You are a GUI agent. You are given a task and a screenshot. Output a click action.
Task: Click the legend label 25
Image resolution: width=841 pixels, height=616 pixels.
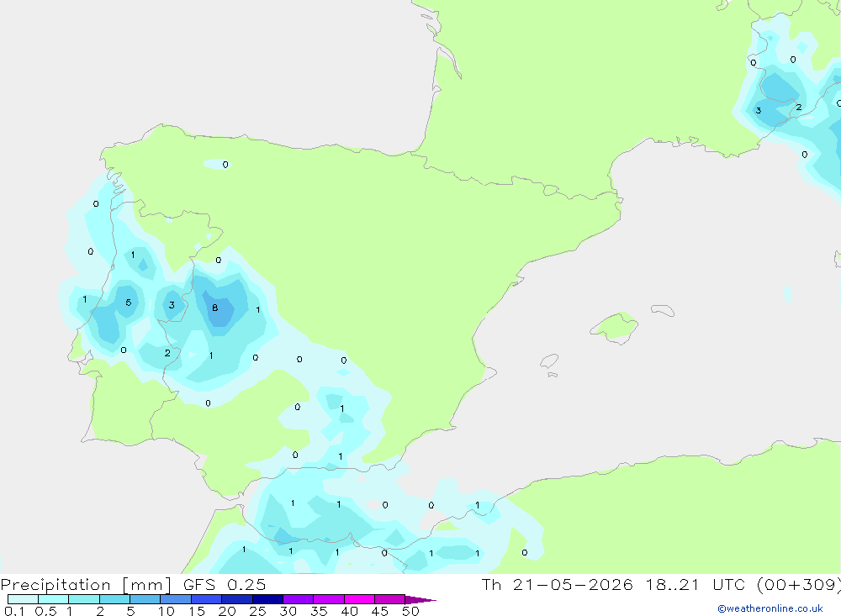coord(257,611)
